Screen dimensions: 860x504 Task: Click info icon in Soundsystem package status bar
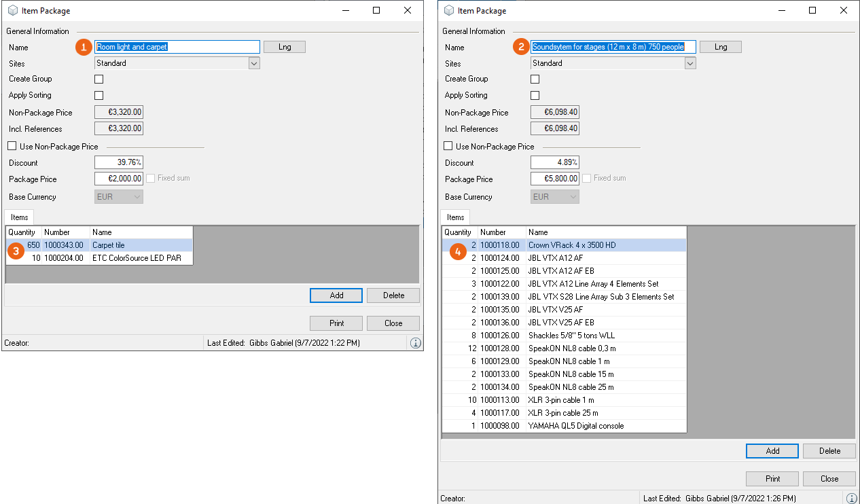point(851,498)
